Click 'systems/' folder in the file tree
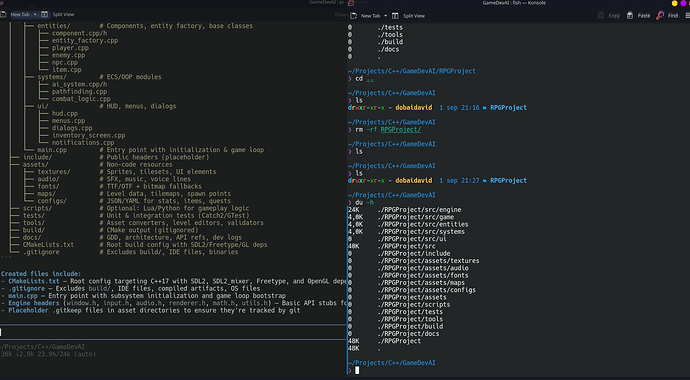Screen dimensions: 690x380 [x=52, y=77]
